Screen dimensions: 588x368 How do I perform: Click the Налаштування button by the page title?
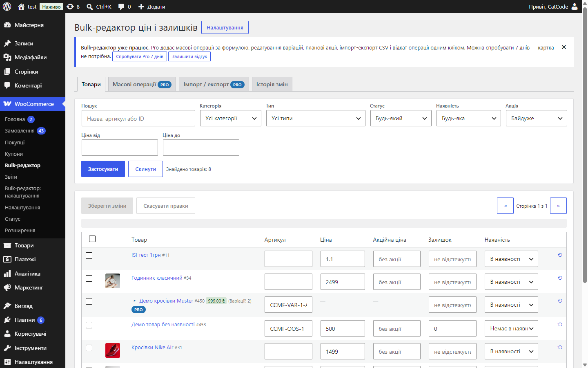pos(225,27)
